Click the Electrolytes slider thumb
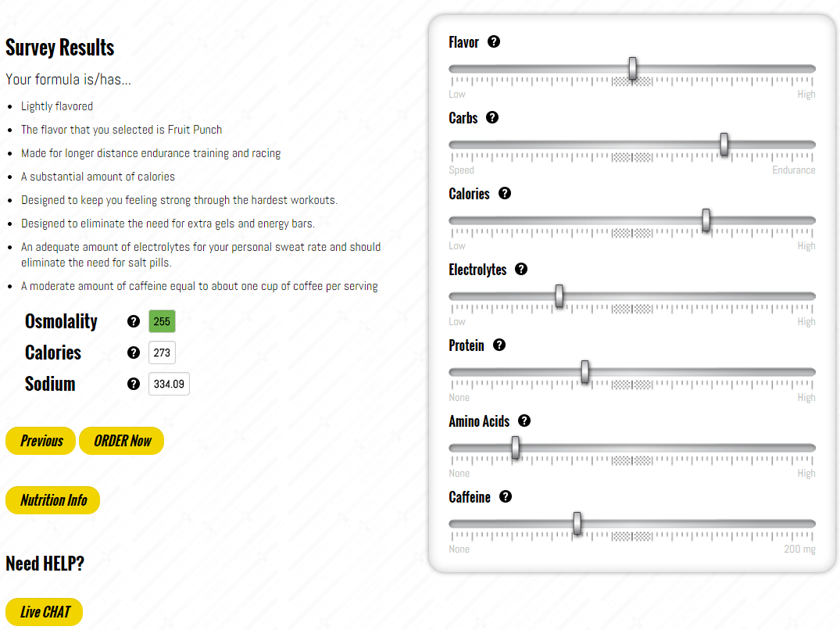This screenshot has height=630, width=840. (559, 296)
